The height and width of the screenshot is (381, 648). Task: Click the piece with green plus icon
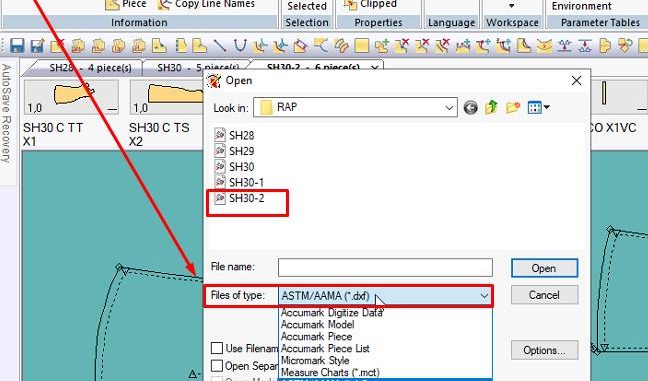pos(381,45)
